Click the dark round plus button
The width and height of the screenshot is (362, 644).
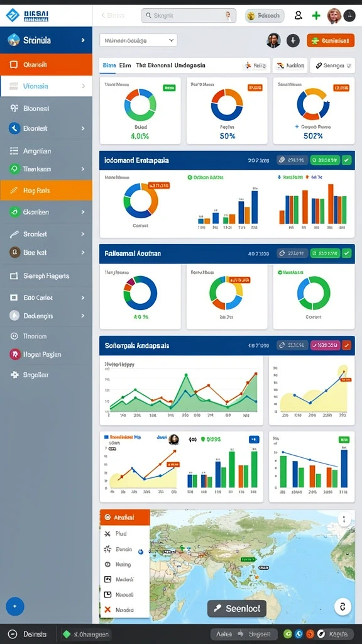pos(293,40)
